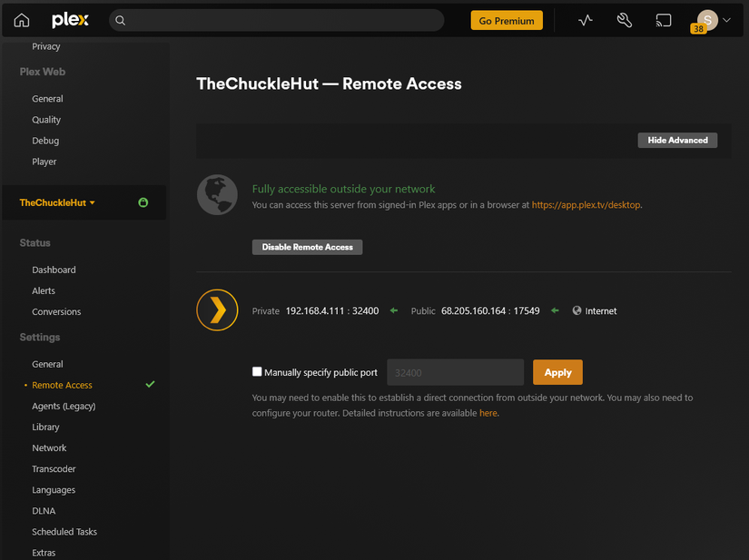Disable Remote Access for this server
This screenshot has width=749, height=560.
[x=307, y=246]
